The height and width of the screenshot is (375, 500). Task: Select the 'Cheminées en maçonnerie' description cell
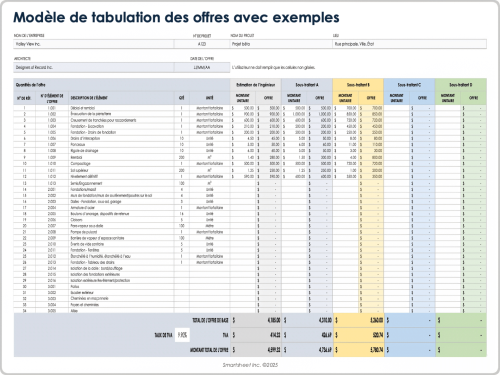[121, 299]
